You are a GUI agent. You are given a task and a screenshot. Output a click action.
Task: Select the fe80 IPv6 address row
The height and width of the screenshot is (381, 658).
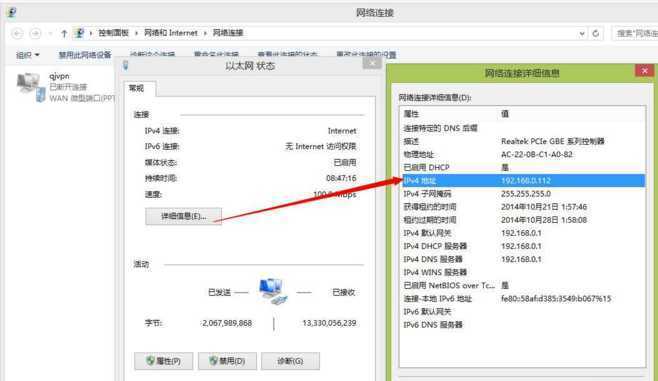[523, 299]
